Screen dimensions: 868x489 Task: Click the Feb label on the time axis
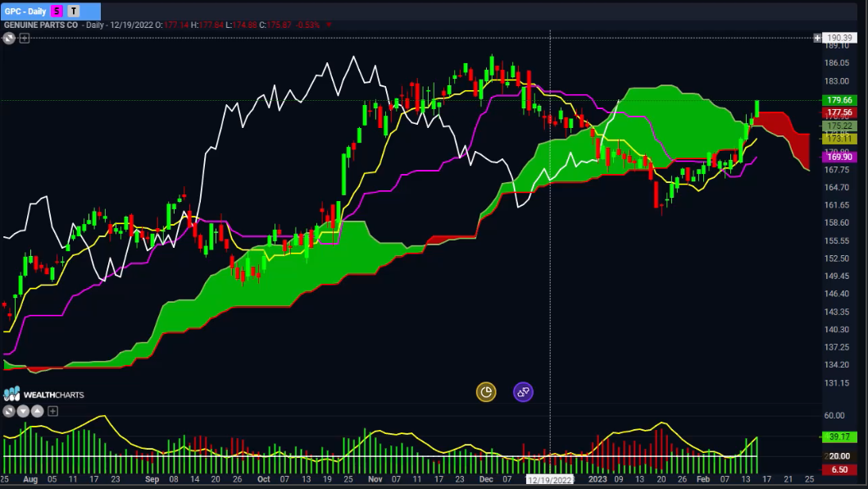tap(703, 480)
